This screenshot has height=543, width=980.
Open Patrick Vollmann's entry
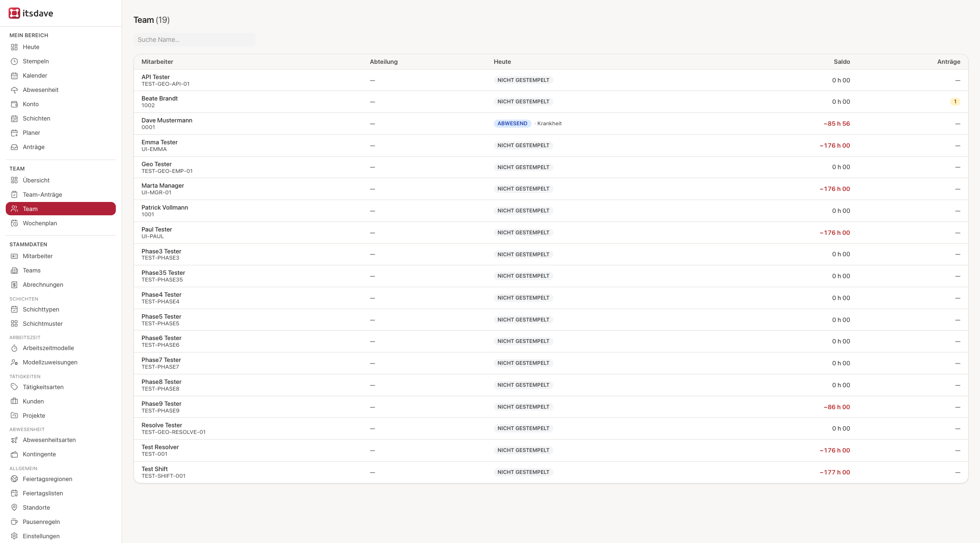click(551, 211)
